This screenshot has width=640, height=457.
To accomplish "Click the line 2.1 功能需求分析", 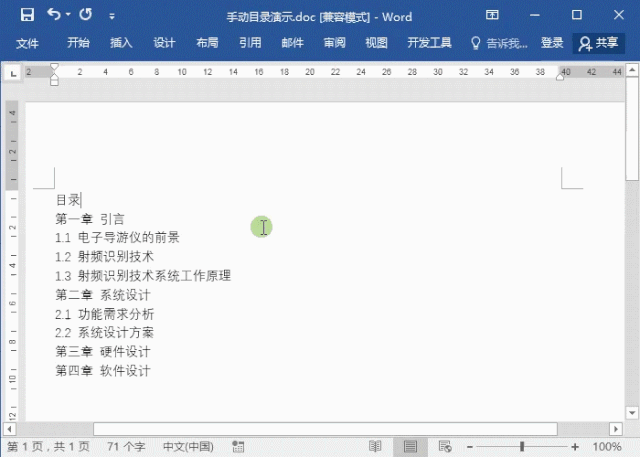I will point(104,314).
